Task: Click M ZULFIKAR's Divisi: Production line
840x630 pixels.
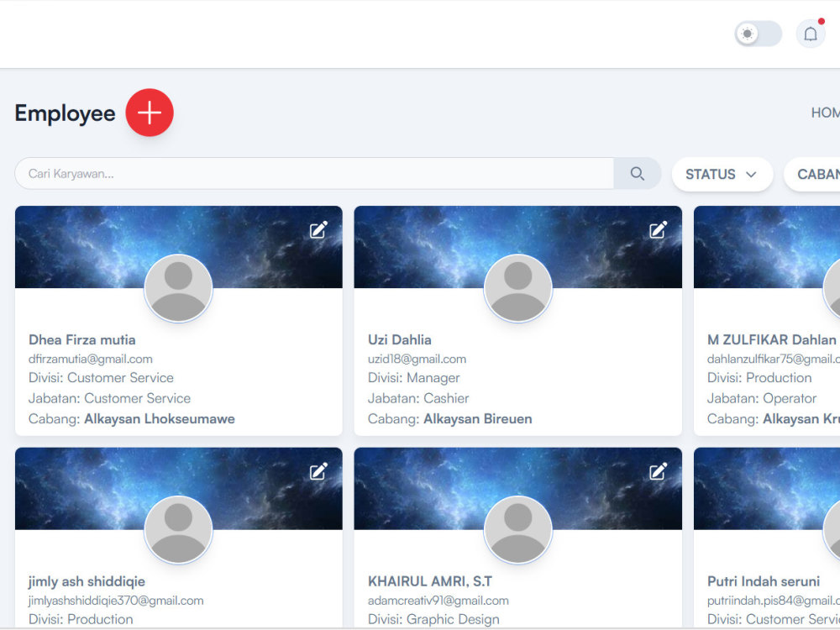Action: (x=759, y=378)
